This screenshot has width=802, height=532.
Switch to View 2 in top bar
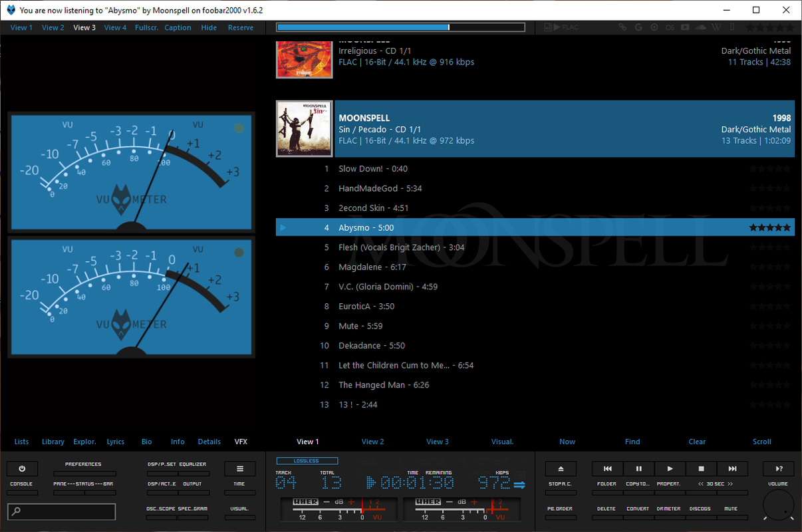(53, 28)
